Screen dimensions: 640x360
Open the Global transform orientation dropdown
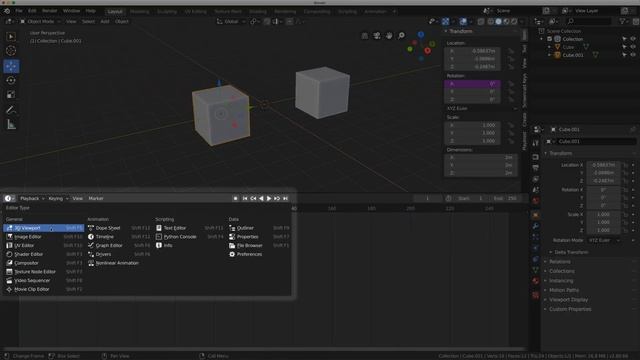point(230,22)
